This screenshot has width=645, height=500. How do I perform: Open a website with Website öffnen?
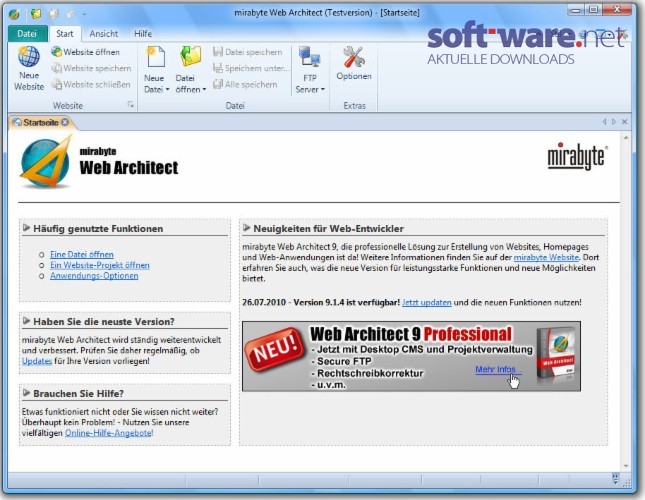(x=85, y=52)
